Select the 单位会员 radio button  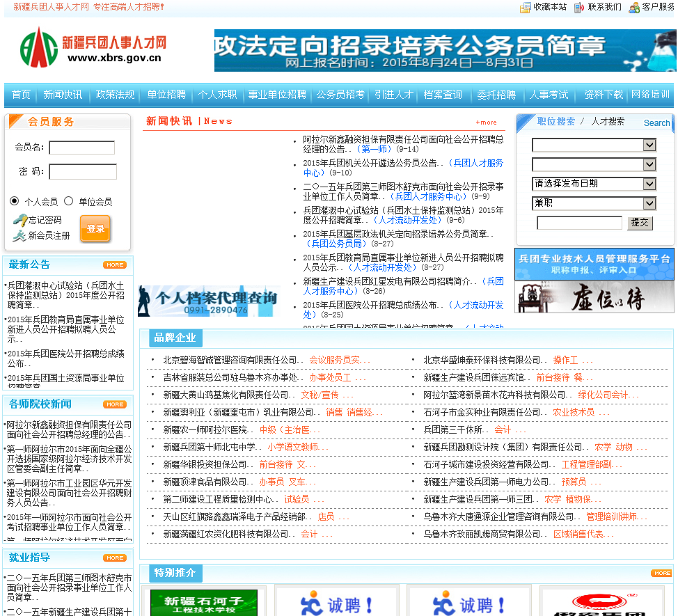click(68, 201)
